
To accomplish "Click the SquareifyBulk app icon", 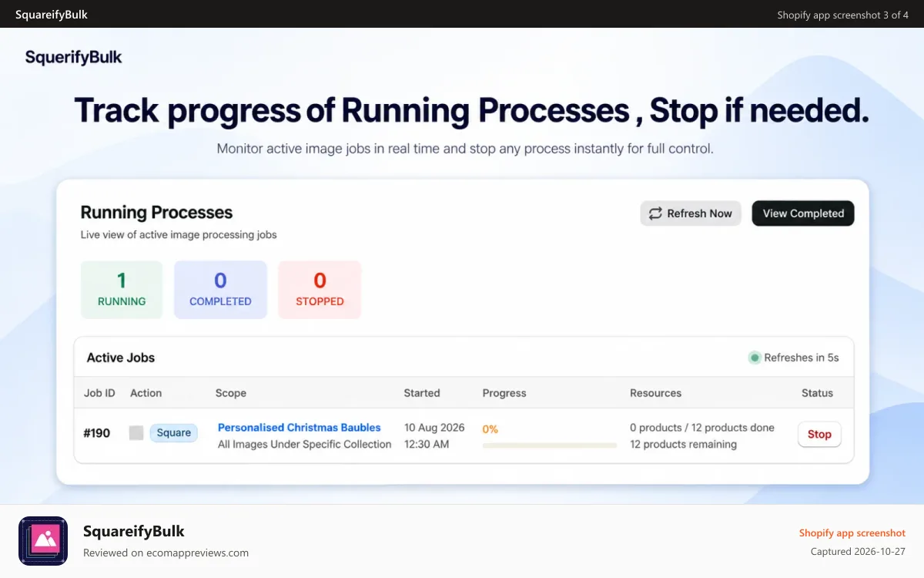I will (x=43, y=541).
